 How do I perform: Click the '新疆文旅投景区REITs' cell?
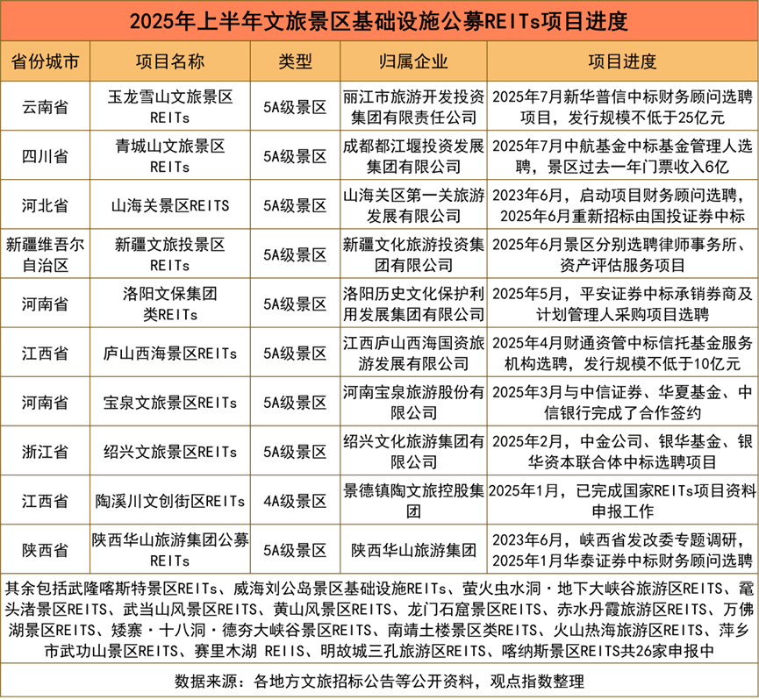[x=170, y=254]
